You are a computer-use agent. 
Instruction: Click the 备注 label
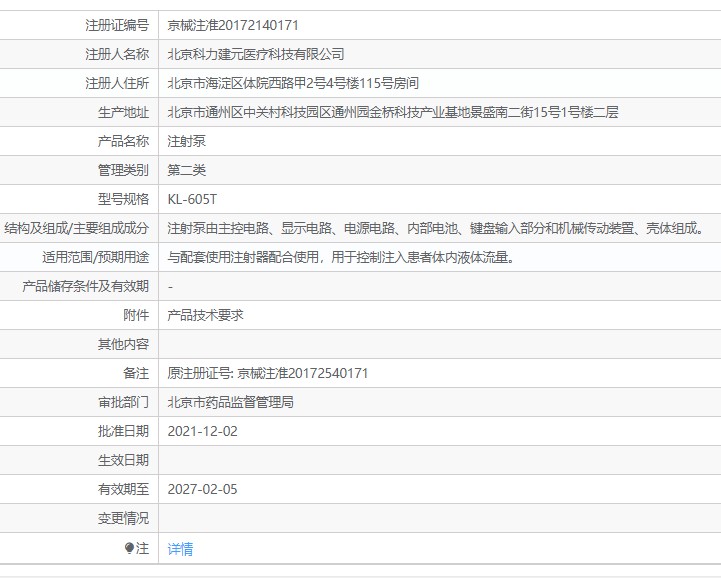point(136,373)
